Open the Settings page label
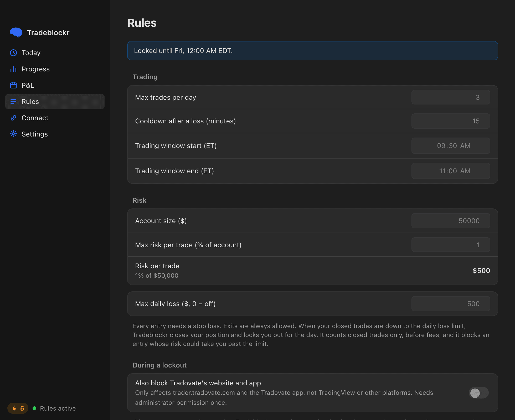515x420 pixels. pyautogui.click(x=35, y=134)
